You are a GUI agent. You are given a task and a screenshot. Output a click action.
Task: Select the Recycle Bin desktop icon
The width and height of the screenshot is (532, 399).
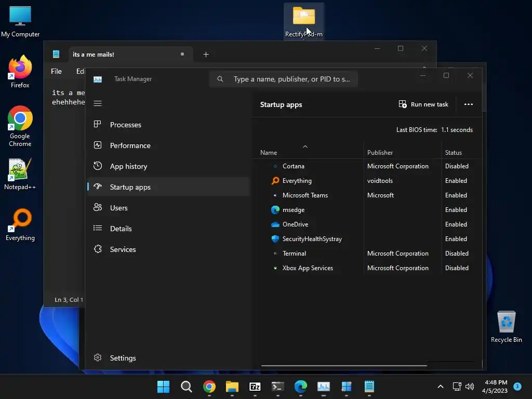pos(506,326)
